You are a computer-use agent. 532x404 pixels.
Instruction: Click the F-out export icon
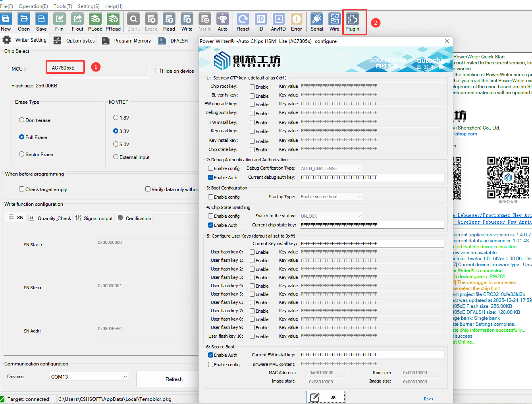coord(77,19)
